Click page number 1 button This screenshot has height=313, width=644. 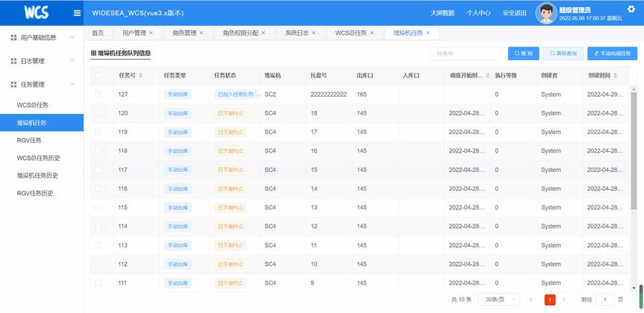[x=550, y=300]
